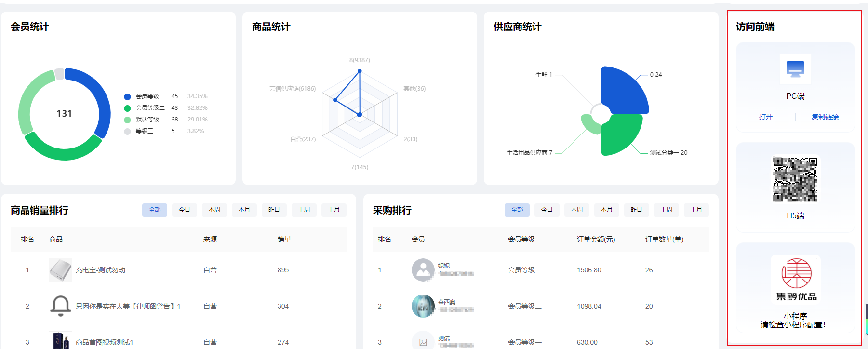Click the 等级三 gray legend dot
This screenshot has width=868, height=349.
127,131
